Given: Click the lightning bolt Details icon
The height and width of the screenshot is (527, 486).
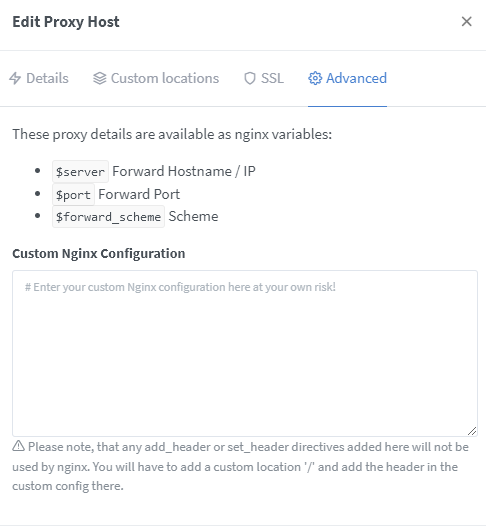Looking at the screenshot, I should [15, 78].
